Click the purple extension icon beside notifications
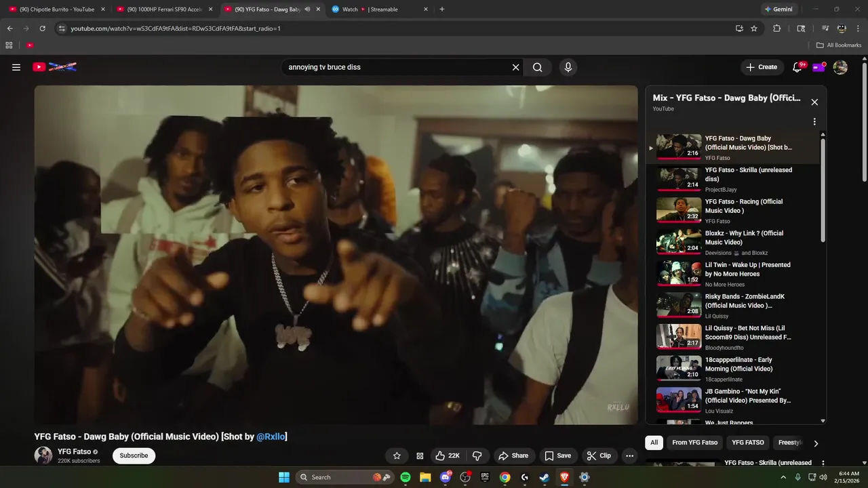This screenshot has width=868, height=488. [818, 67]
